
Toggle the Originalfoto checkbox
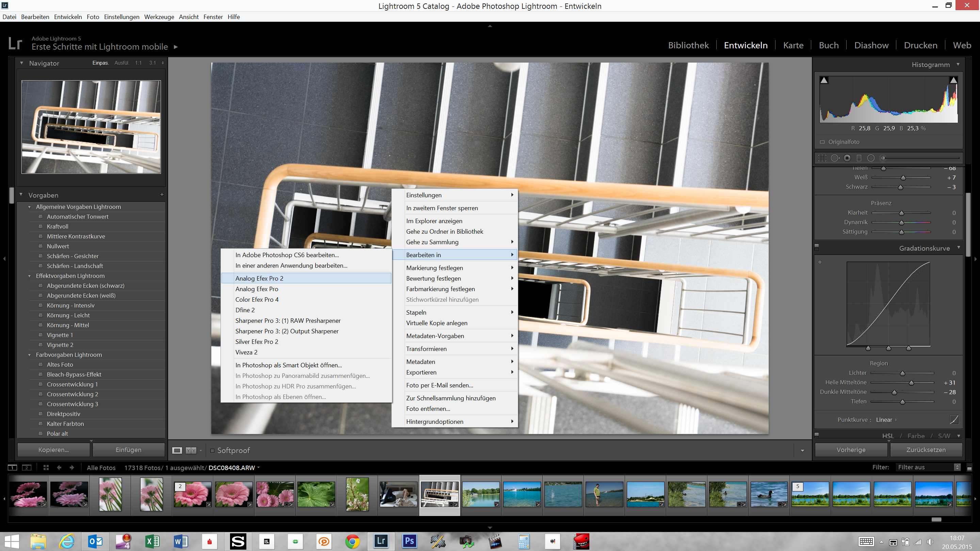coord(822,141)
